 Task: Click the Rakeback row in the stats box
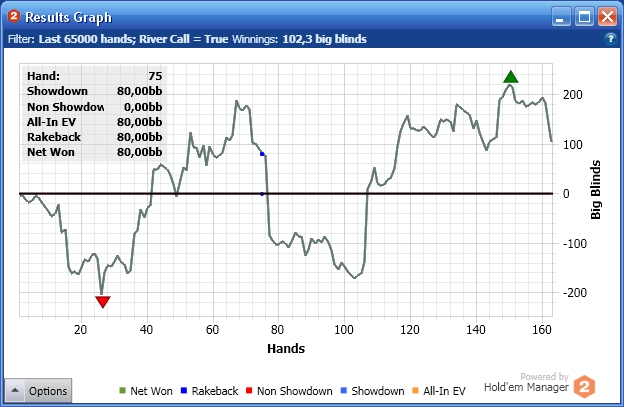coord(95,137)
